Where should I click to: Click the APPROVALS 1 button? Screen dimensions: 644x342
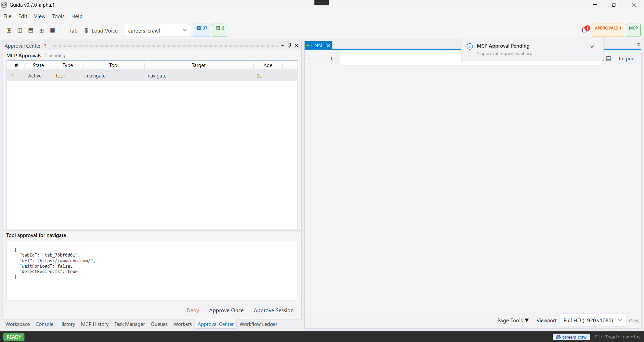[x=608, y=30]
